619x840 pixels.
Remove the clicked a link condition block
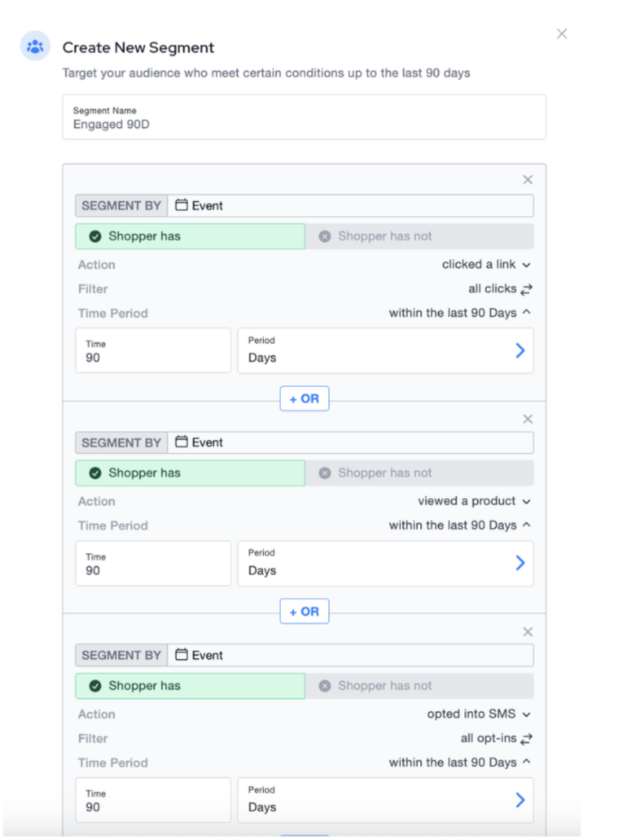tap(528, 180)
